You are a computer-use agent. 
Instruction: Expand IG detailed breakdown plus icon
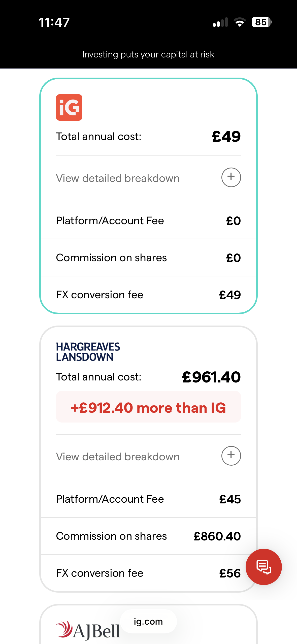pos(231,177)
